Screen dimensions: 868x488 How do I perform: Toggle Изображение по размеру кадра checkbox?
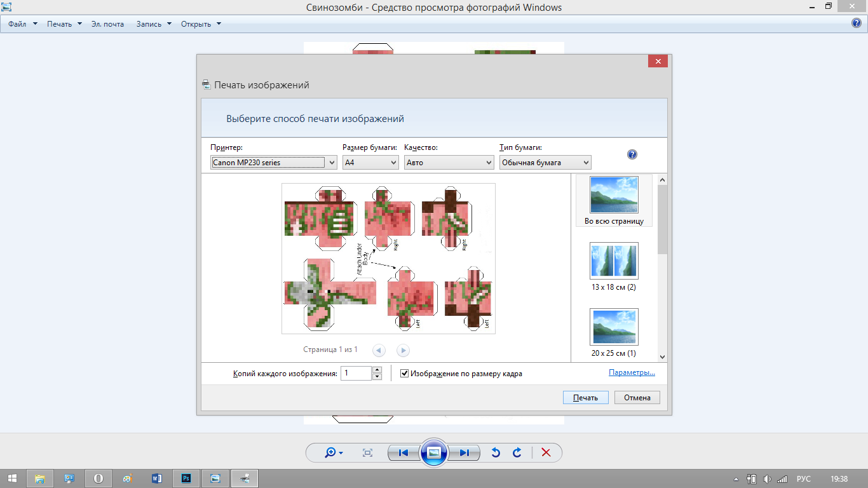404,374
